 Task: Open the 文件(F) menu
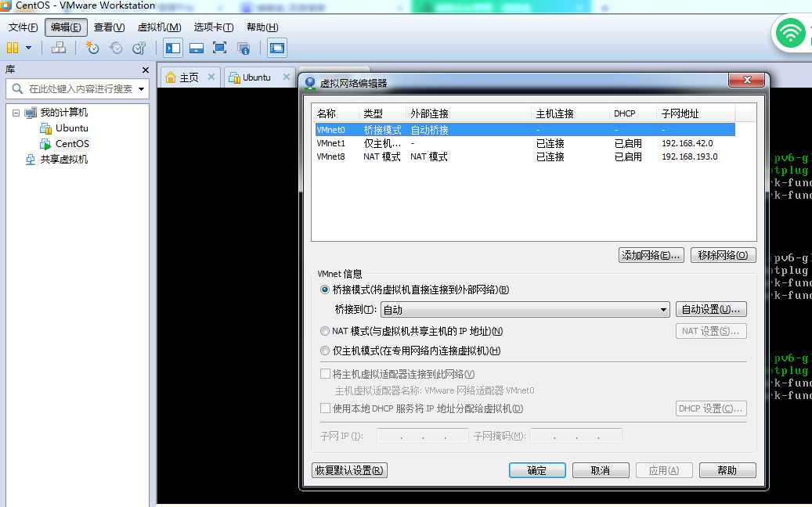pos(23,27)
